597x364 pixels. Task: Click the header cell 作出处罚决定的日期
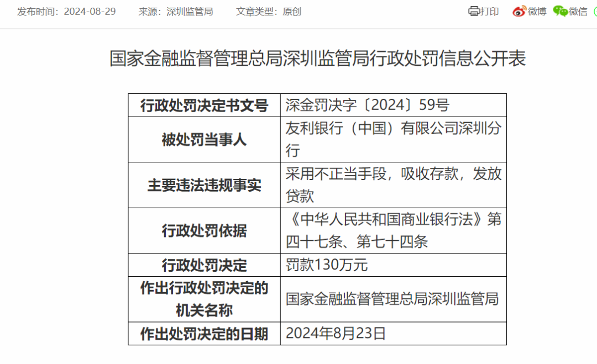point(204,334)
